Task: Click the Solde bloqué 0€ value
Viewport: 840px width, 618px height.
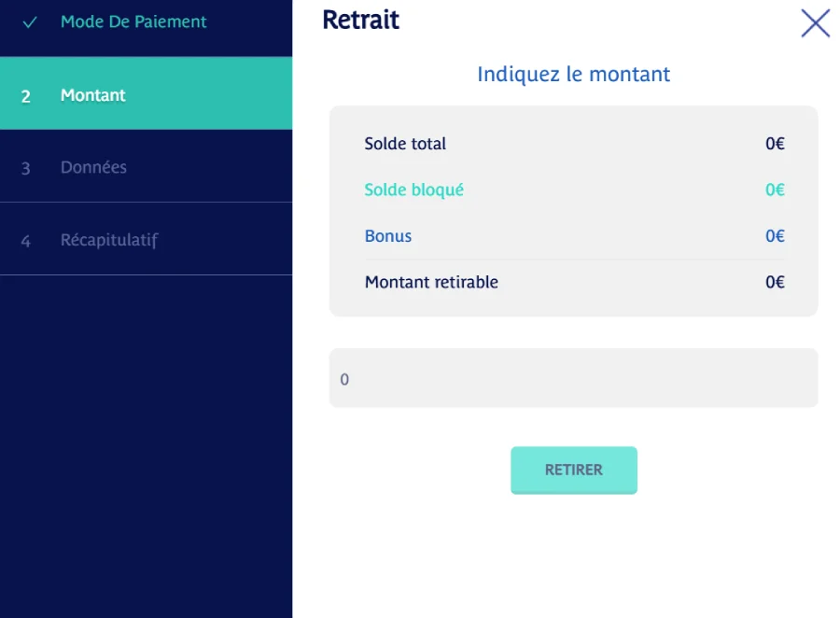Action: coord(775,190)
